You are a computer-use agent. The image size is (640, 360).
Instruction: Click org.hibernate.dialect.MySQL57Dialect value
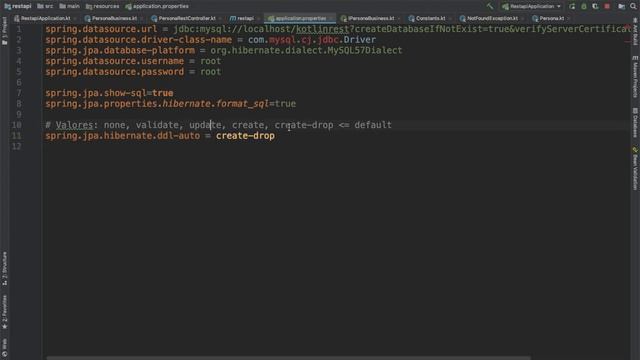coord(306,50)
